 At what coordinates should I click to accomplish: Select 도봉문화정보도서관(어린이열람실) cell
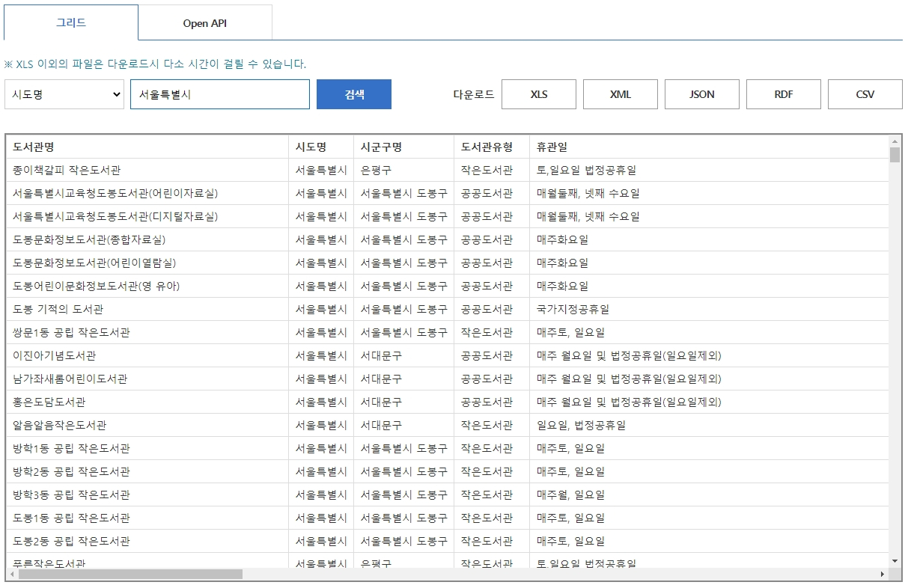point(147,263)
